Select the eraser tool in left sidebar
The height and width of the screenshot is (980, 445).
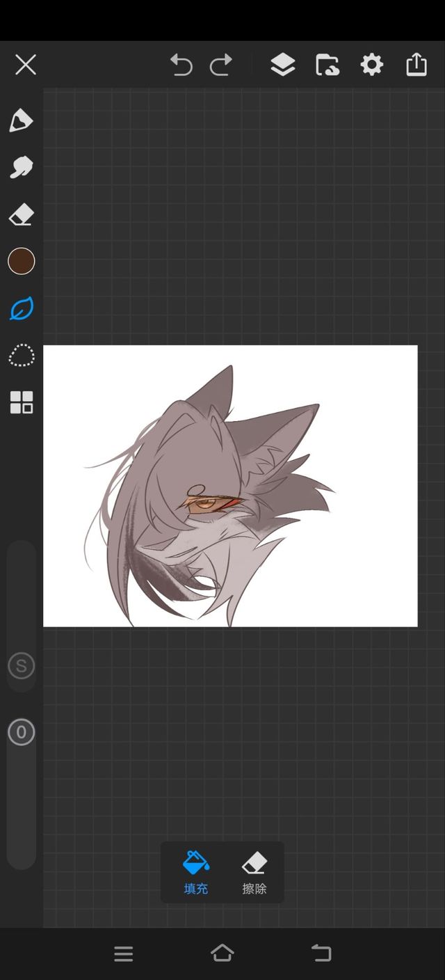(21, 214)
